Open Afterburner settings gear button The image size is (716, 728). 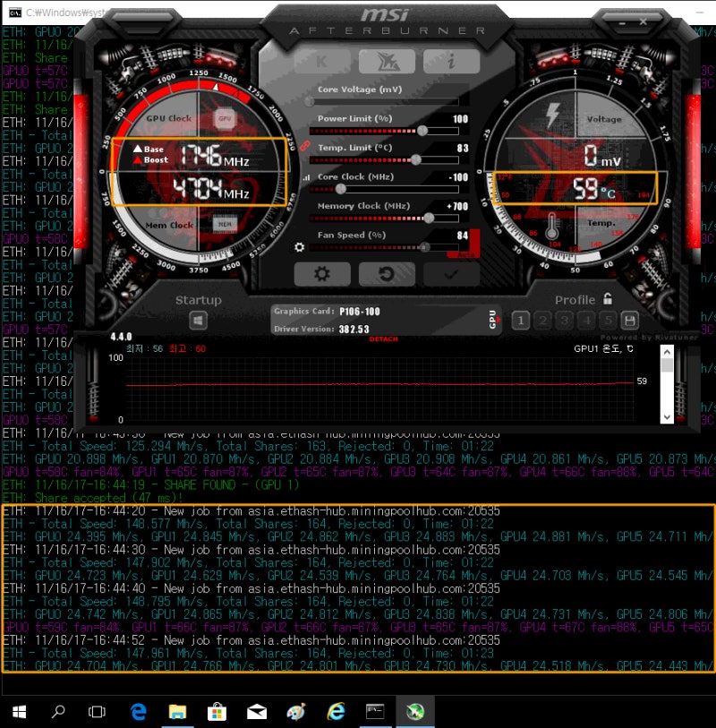pyautogui.click(x=322, y=274)
